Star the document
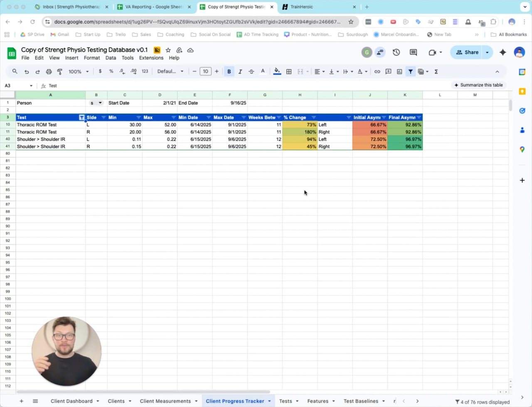This screenshot has width=532, height=407. 168,50
